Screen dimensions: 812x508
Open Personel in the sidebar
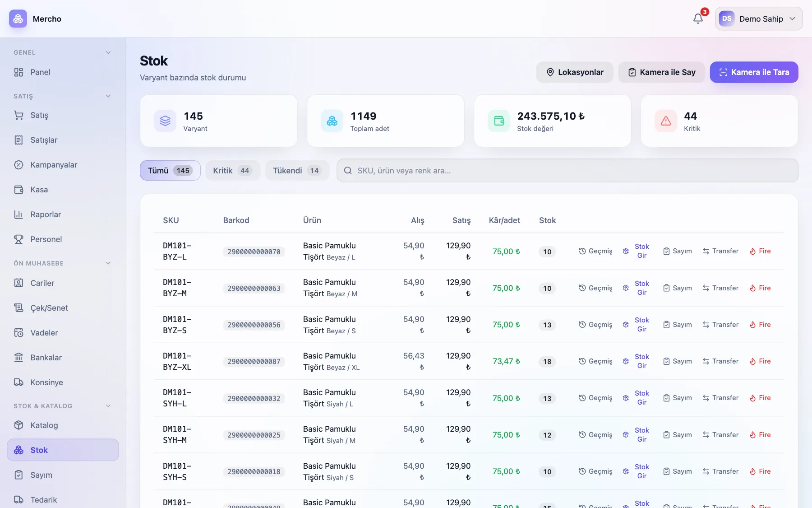[63, 239]
